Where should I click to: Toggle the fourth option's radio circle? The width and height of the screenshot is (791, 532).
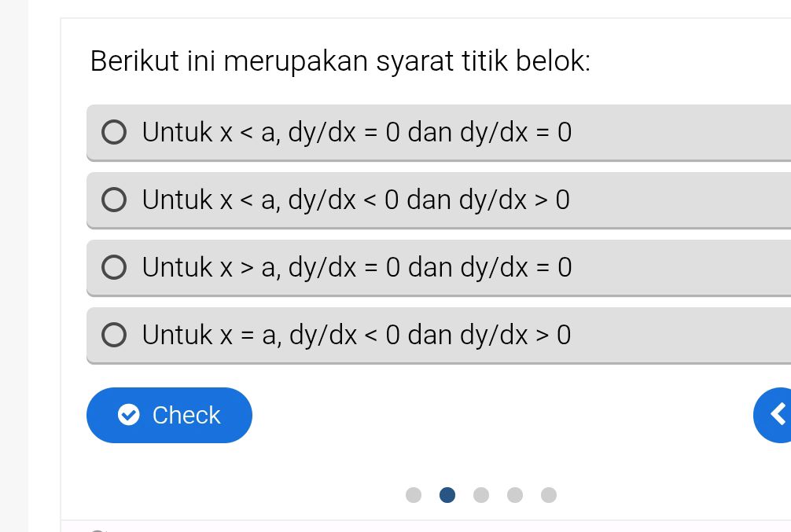(x=114, y=335)
